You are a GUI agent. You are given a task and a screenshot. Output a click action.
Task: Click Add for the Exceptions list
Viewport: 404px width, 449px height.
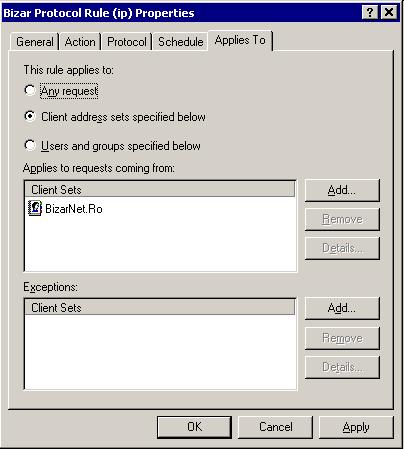click(342, 308)
